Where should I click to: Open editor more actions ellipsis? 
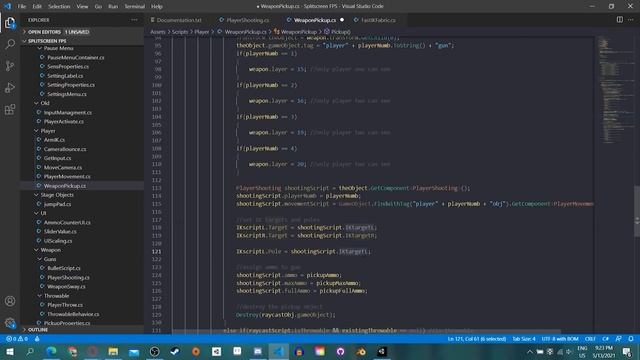point(631,20)
